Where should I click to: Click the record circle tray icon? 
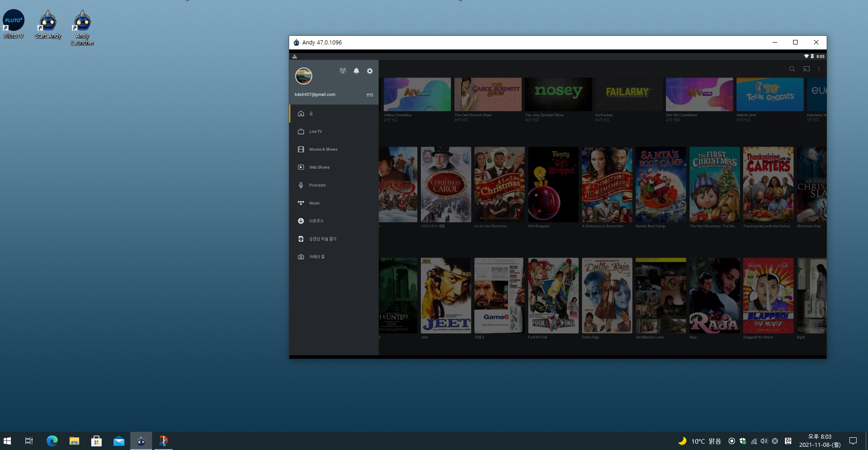click(732, 441)
